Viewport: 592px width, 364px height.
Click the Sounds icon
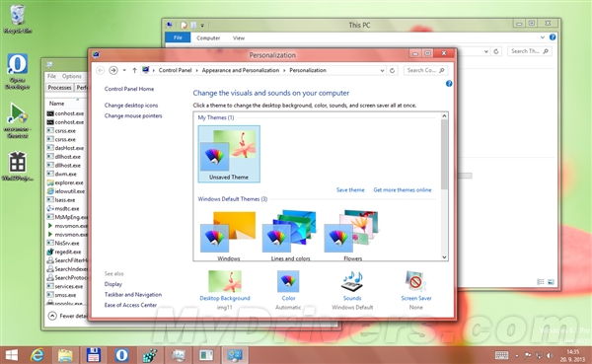[352, 281]
